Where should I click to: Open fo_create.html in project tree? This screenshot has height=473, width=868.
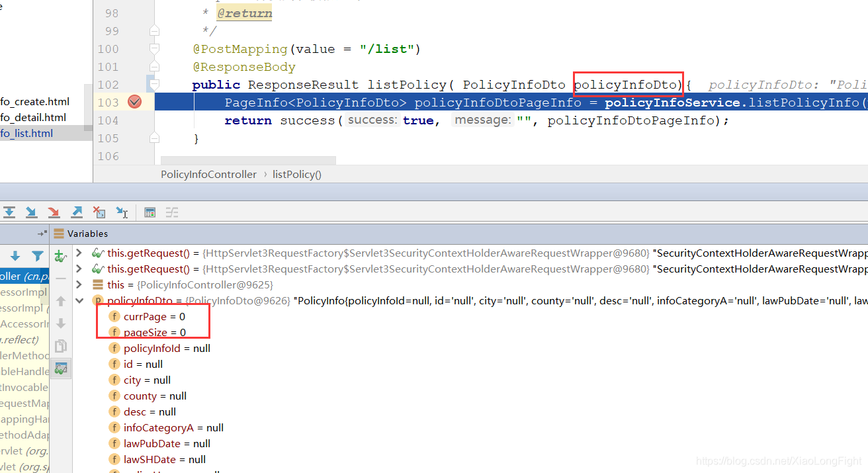tap(34, 102)
